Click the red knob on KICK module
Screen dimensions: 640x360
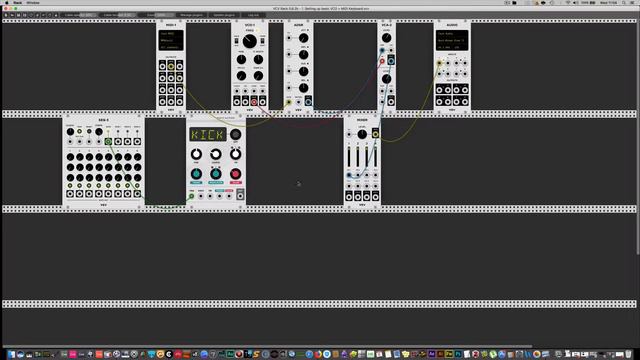coord(235,174)
